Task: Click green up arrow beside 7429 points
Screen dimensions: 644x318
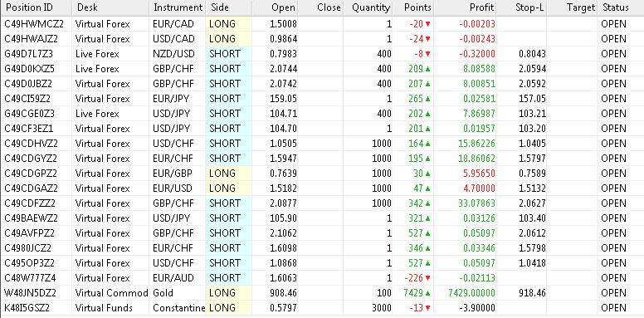Action: 427,293
